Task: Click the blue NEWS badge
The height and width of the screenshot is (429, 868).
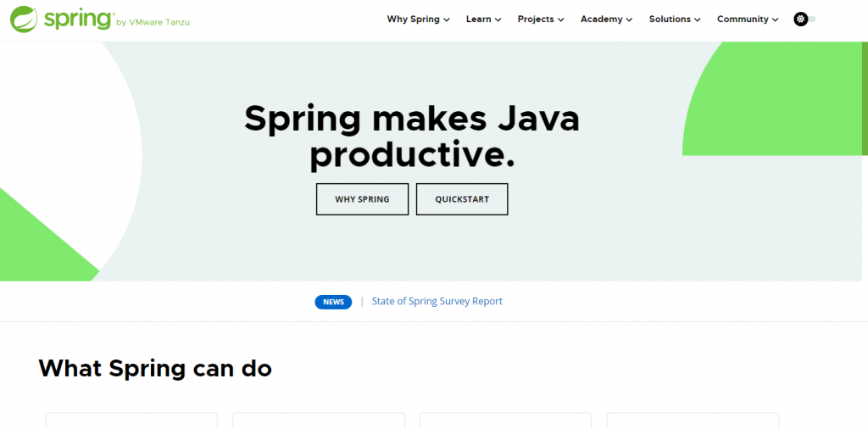Action: [x=333, y=302]
